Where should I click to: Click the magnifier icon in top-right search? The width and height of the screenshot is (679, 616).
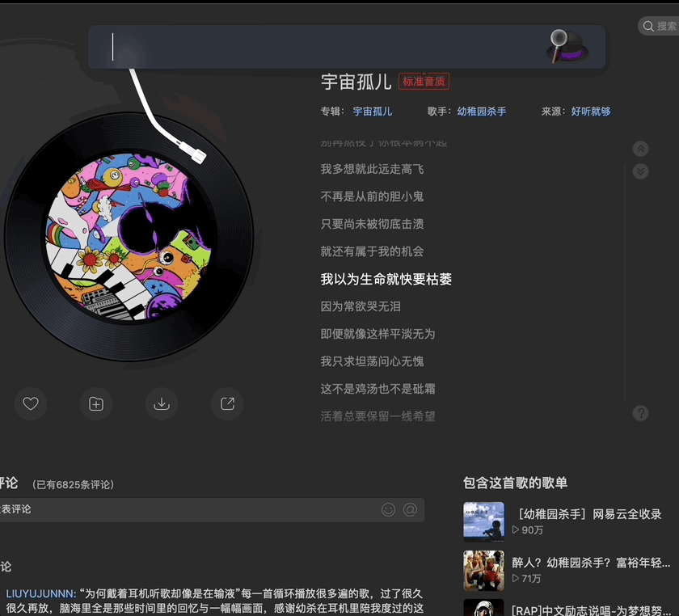click(x=648, y=27)
